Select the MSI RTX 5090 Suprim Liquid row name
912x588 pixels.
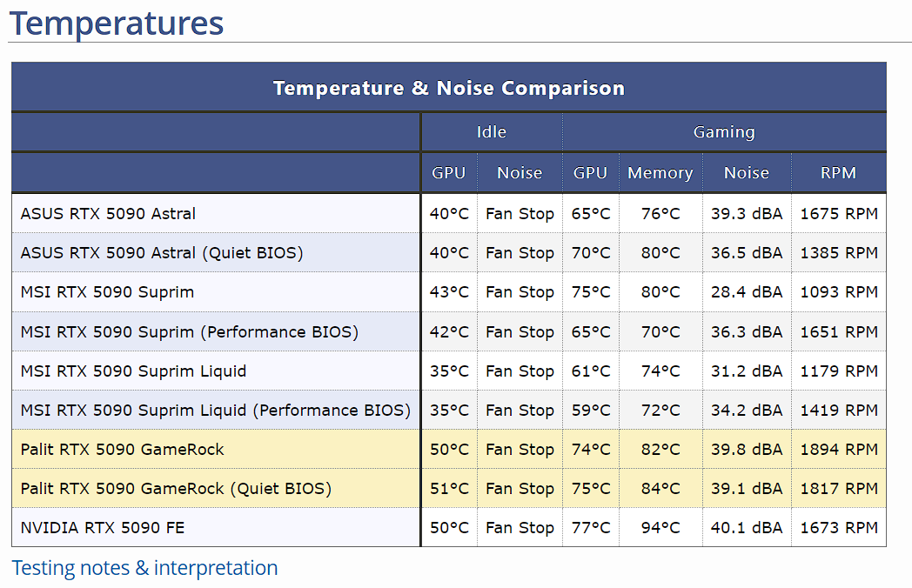pos(133,371)
